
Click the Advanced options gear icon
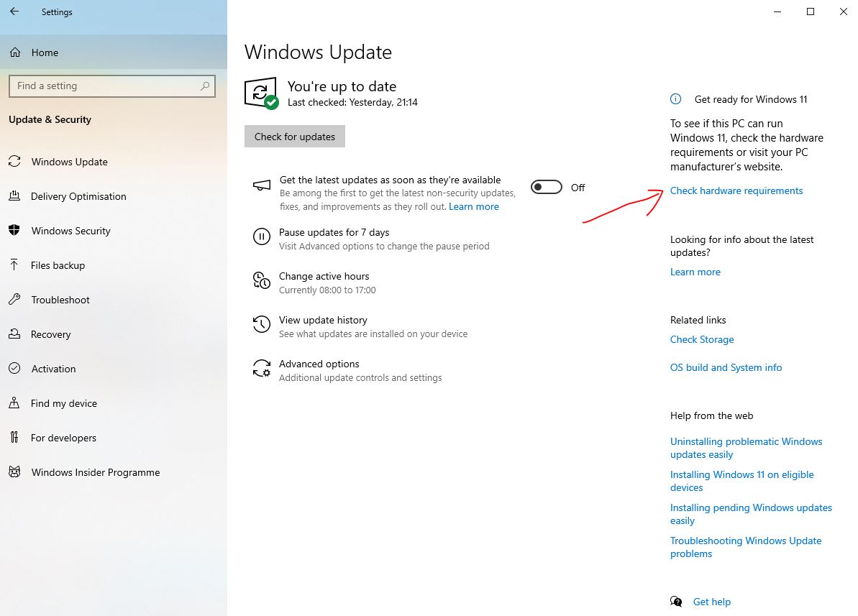click(262, 368)
